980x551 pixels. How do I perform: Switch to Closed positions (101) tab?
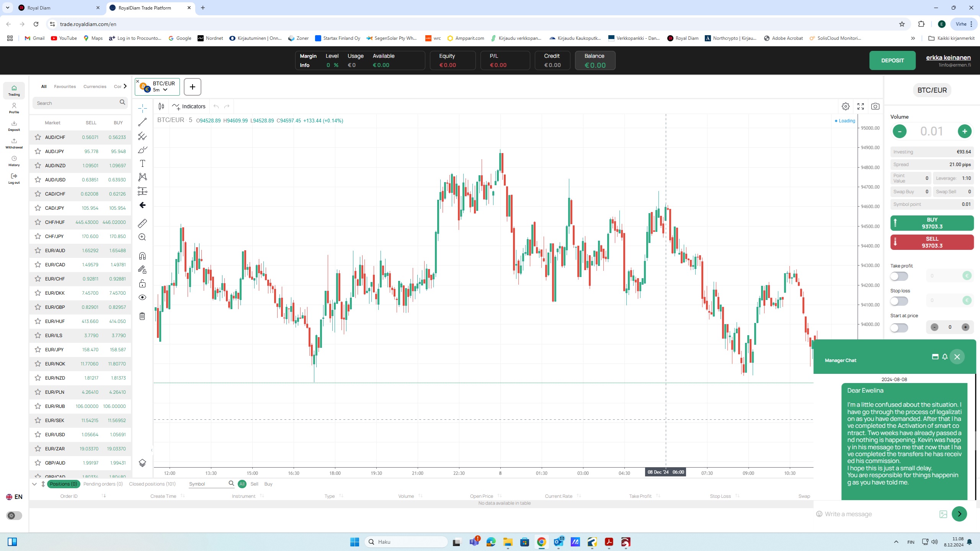point(152,484)
